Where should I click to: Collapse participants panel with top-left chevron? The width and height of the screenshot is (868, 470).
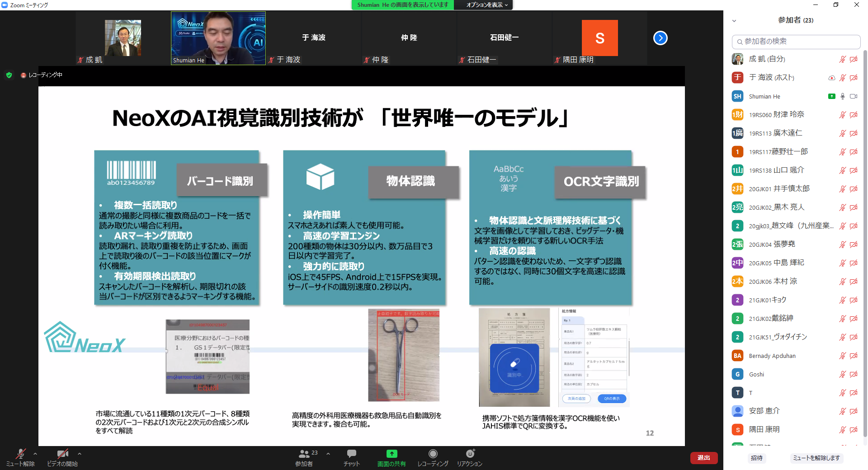point(734,21)
